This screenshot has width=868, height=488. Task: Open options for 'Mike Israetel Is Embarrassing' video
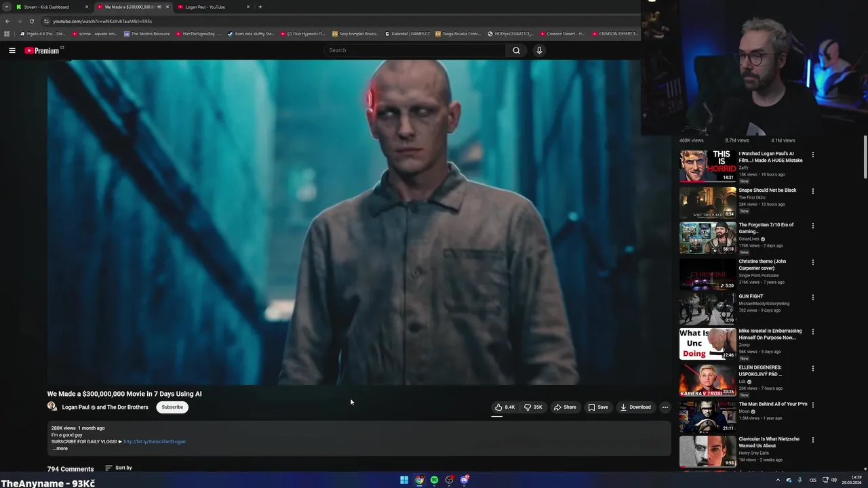pyautogui.click(x=813, y=332)
